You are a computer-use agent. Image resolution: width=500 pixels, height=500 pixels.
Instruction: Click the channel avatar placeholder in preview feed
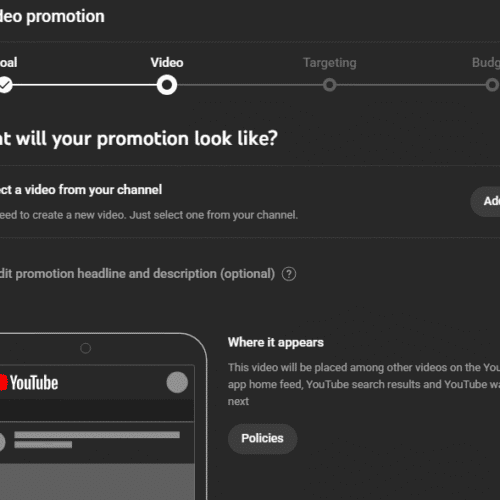pyautogui.click(x=2, y=442)
